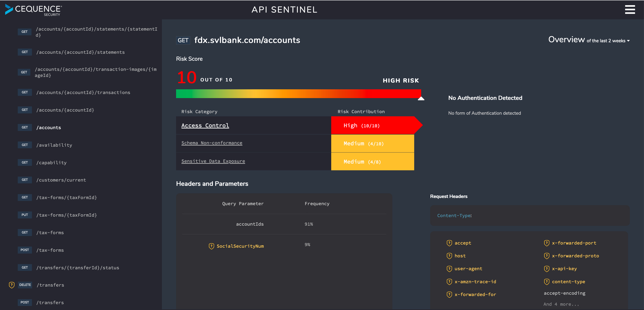Screen dimensions: 644x310
Task: Open the Schema Non-conformance risk category
Action: pos(212,143)
